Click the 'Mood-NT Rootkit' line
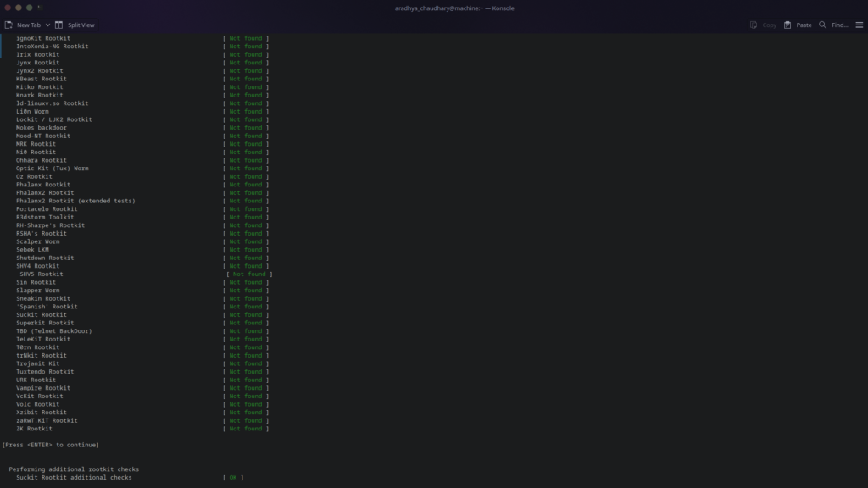The image size is (868, 488). [43, 136]
